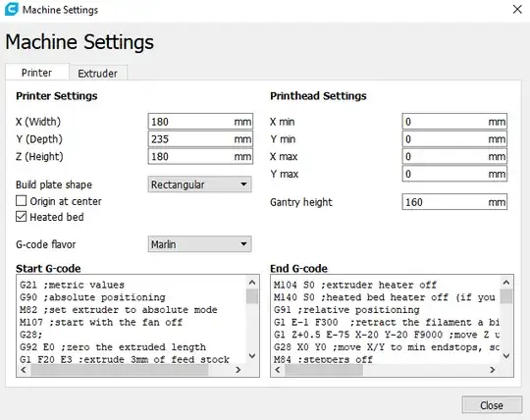Click the 'M140 S0 ;heated bed heater off' line
530x420 pixels.
point(385,297)
